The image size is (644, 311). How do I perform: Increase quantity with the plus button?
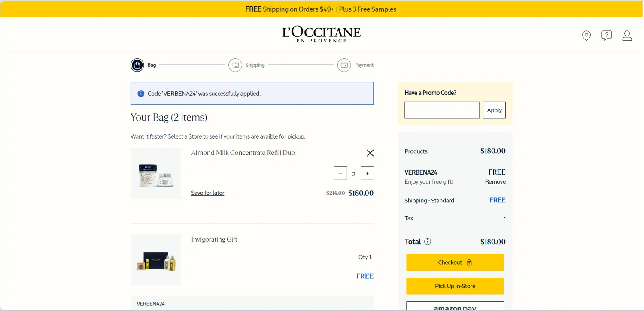coord(368,173)
